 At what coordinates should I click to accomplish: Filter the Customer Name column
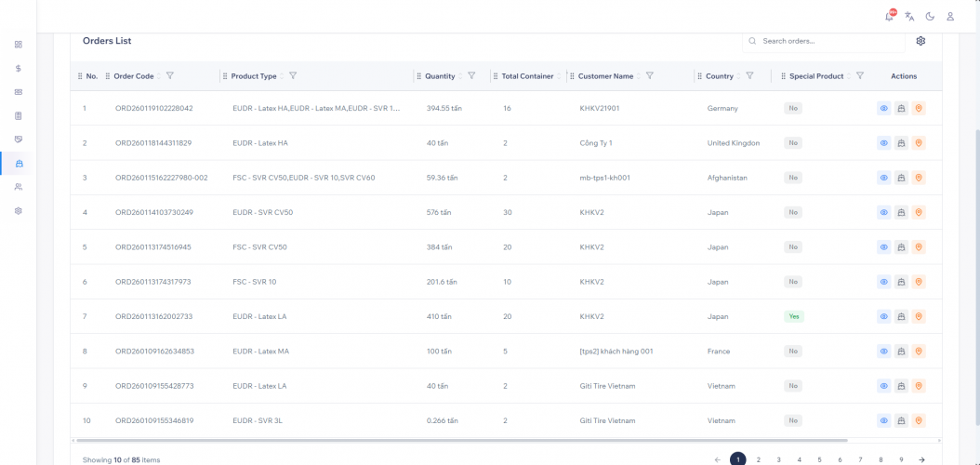tap(649, 75)
